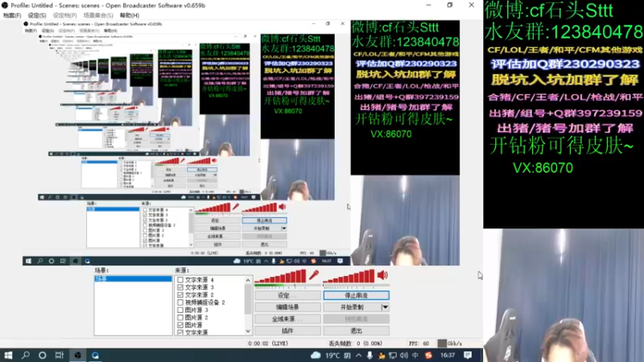Select the 视频捕捉设备 2 source row
The width and height of the screenshot is (644, 362).
(x=204, y=302)
